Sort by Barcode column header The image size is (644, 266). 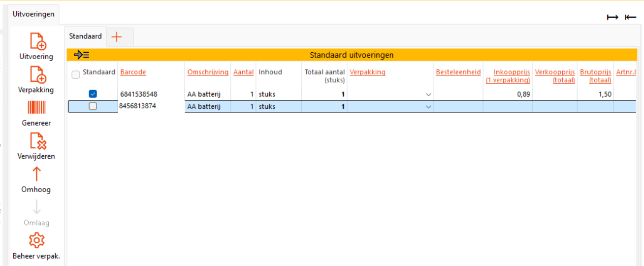(133, 72)
